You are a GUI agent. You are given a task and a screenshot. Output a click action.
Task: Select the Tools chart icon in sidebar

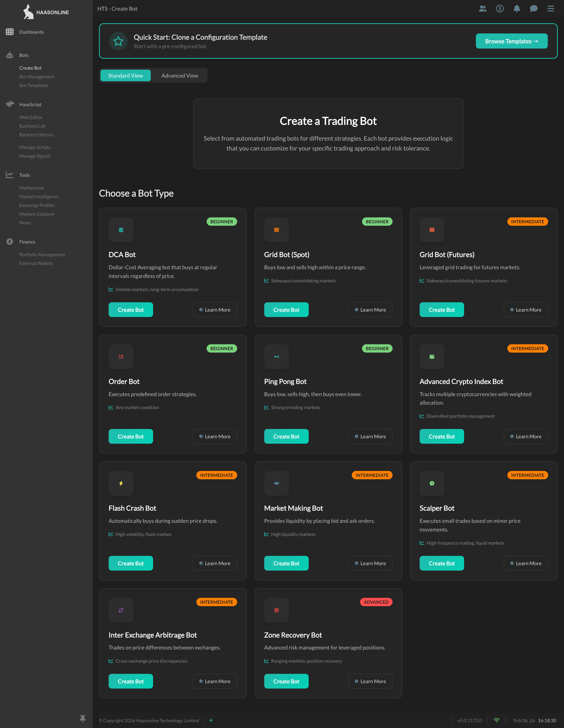point(9,175)
